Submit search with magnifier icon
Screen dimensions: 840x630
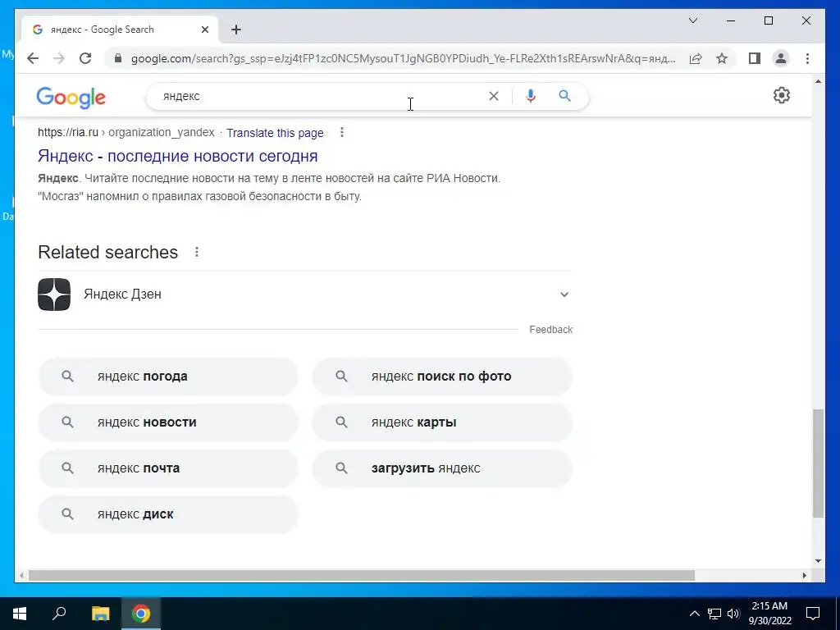pos(564,96)
